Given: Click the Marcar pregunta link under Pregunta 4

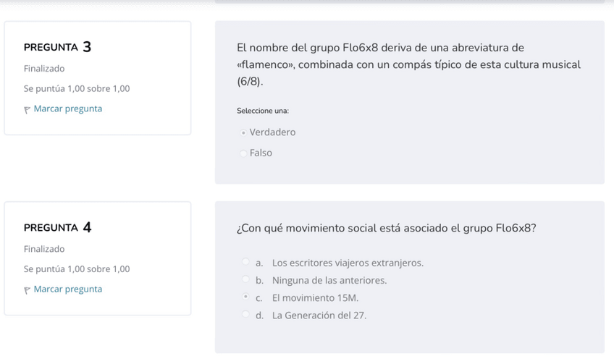Looking at the screenshot, I should click(x=67, y=289).
